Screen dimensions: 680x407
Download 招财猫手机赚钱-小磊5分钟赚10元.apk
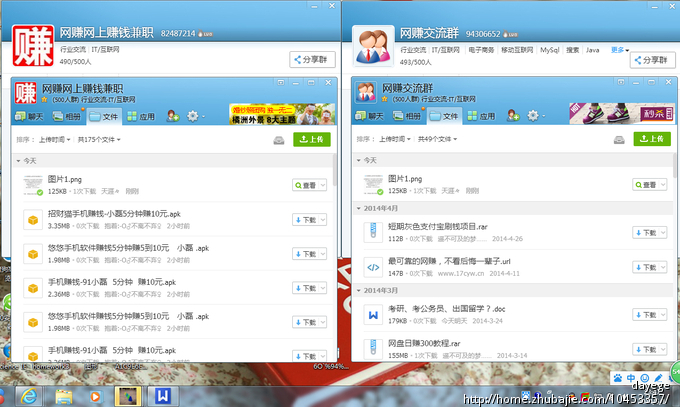pos(306,220)
